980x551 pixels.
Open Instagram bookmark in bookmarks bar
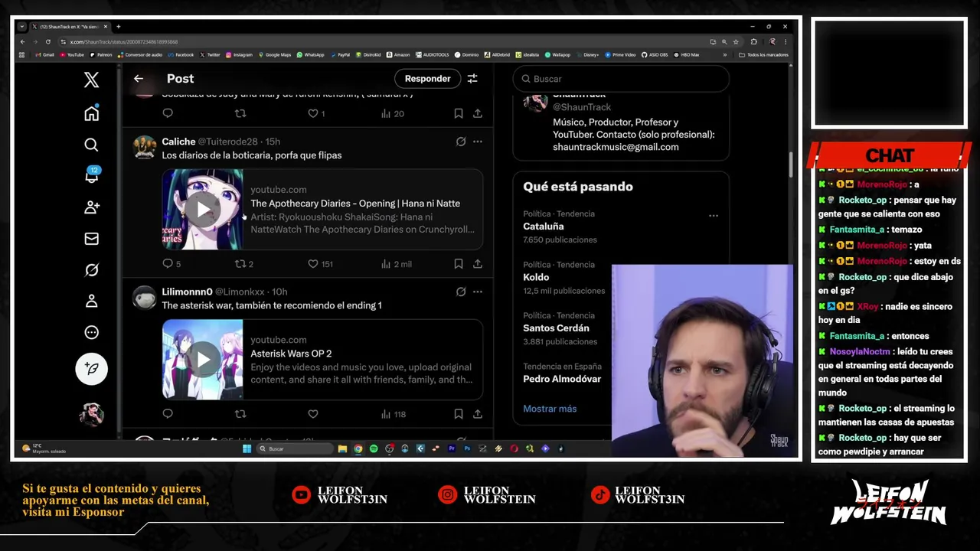[x=238, y=55]
